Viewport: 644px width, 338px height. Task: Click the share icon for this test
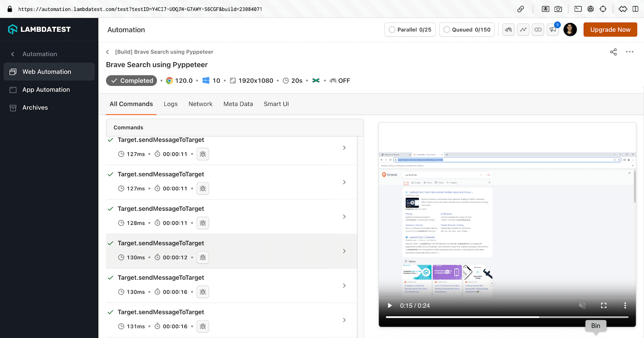(613, 52)
